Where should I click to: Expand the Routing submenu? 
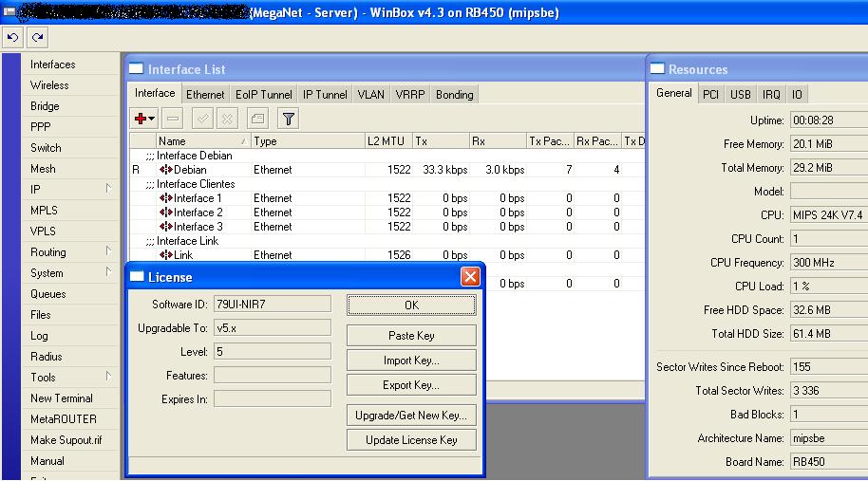pos(108,251)
